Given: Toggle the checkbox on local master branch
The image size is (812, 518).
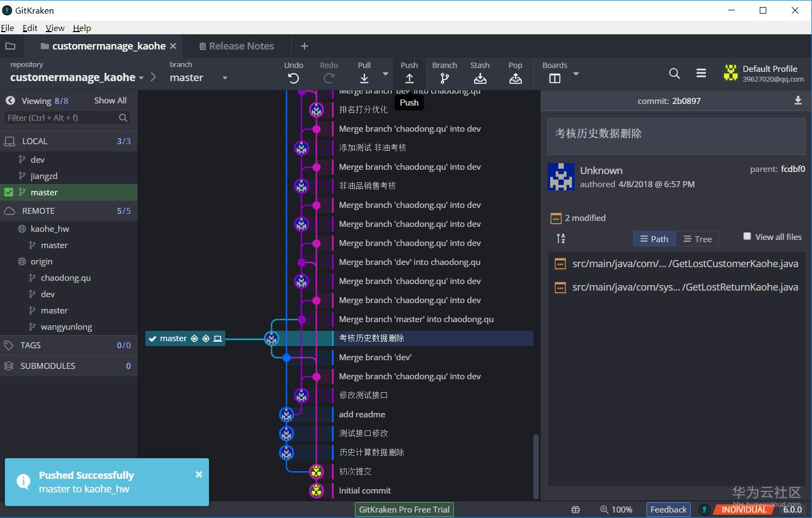Looking at the screenshot, I should pos(9,192).
